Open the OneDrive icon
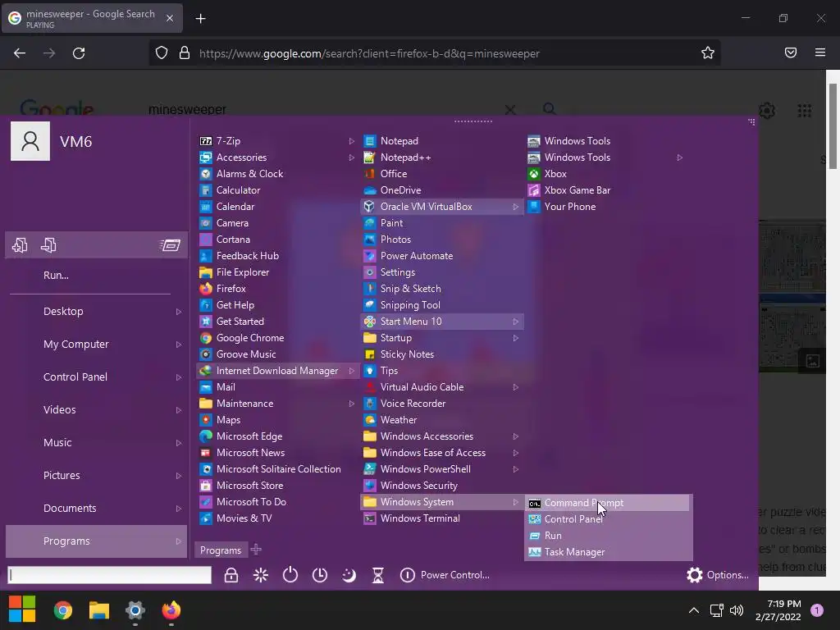Viewport: 840px width, 630px height. coord(370,190)
